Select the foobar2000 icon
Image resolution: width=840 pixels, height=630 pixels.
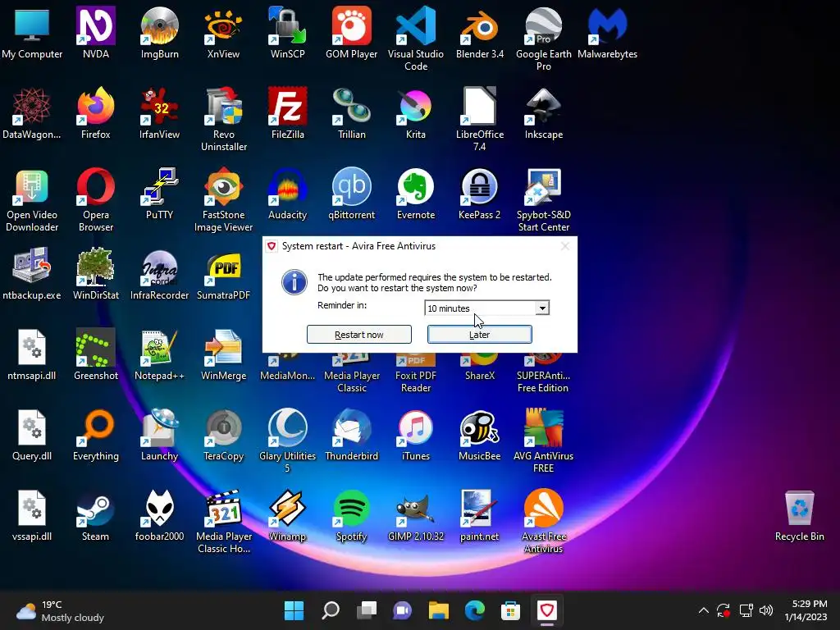click(x=160, y=515)
